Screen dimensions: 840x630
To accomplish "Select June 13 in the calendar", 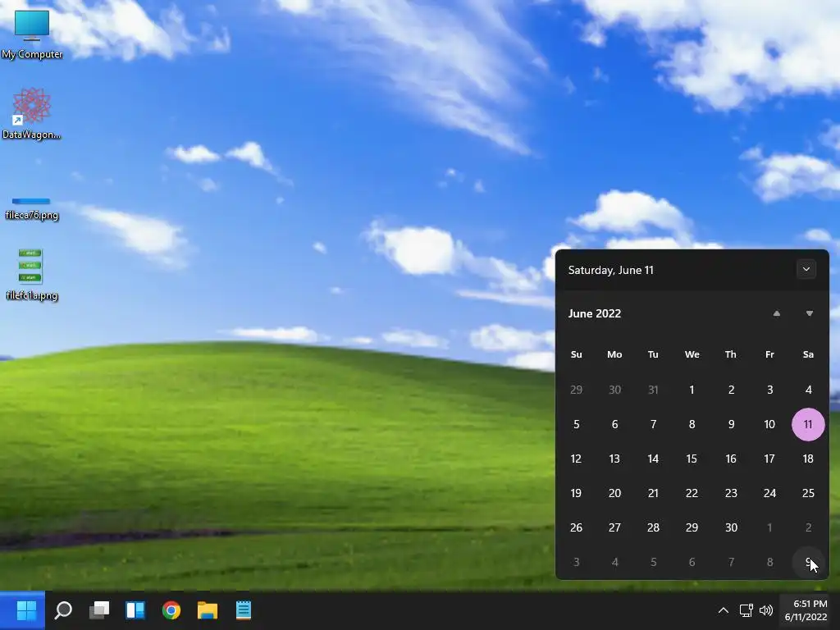I will coord(614,459).
